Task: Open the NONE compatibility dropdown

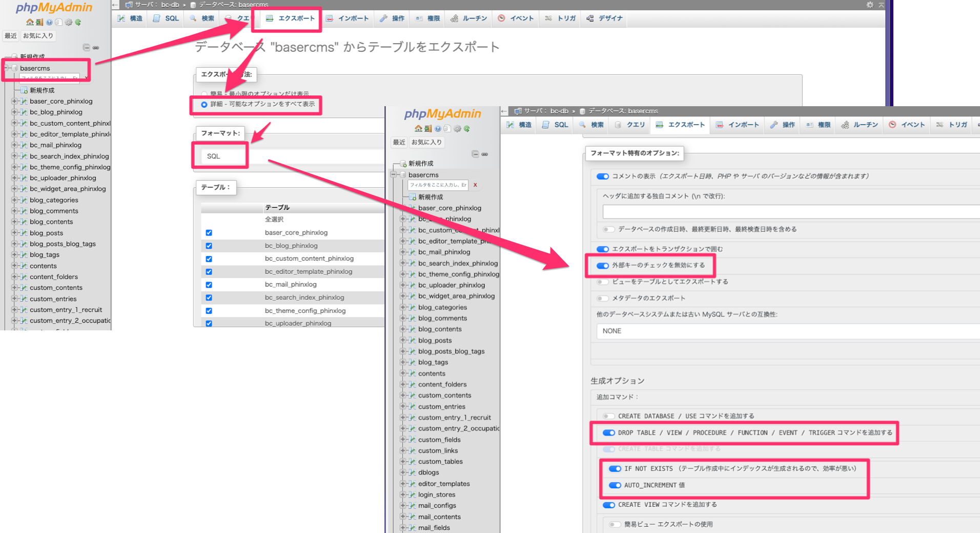Action: pos(788,331)
